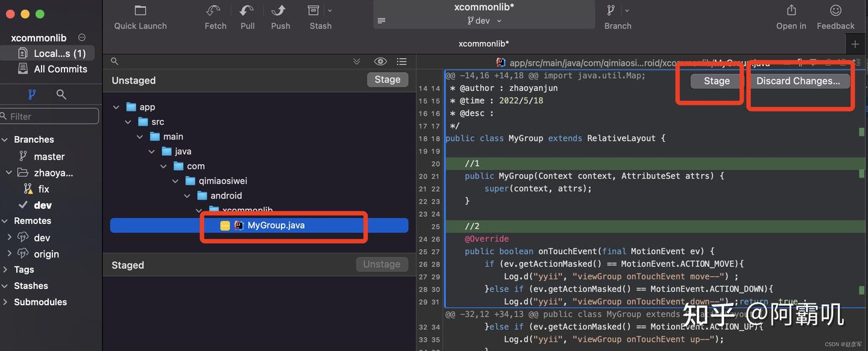
Task: Click search icon above Unstaged list
Action: [115, 61]
